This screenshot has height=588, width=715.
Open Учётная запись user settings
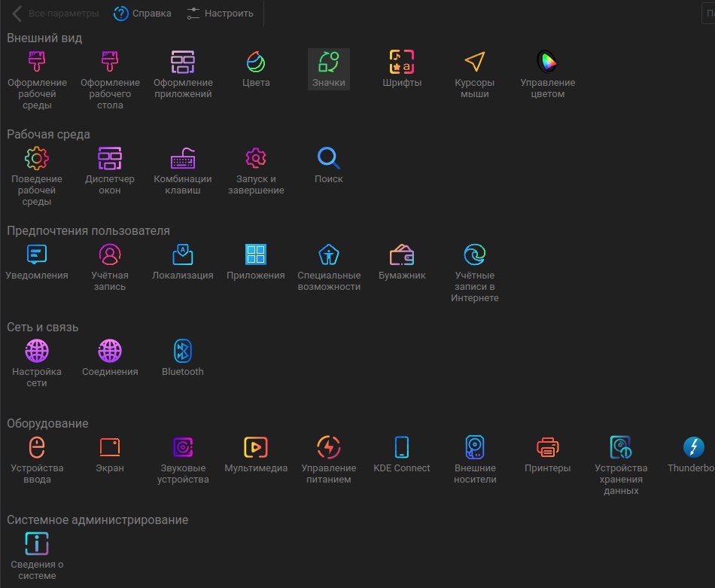point(110,267)
